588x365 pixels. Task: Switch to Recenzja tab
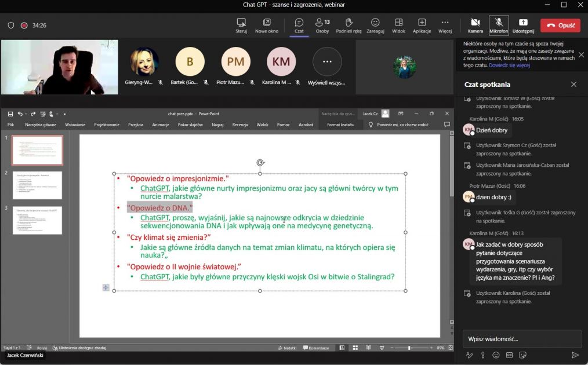click(x=240, y=125)
